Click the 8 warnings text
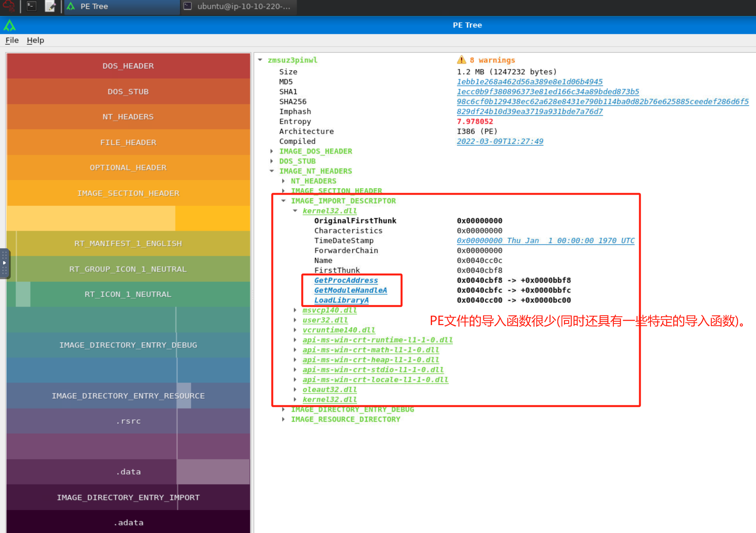756x533 pixels. (492, 60)
